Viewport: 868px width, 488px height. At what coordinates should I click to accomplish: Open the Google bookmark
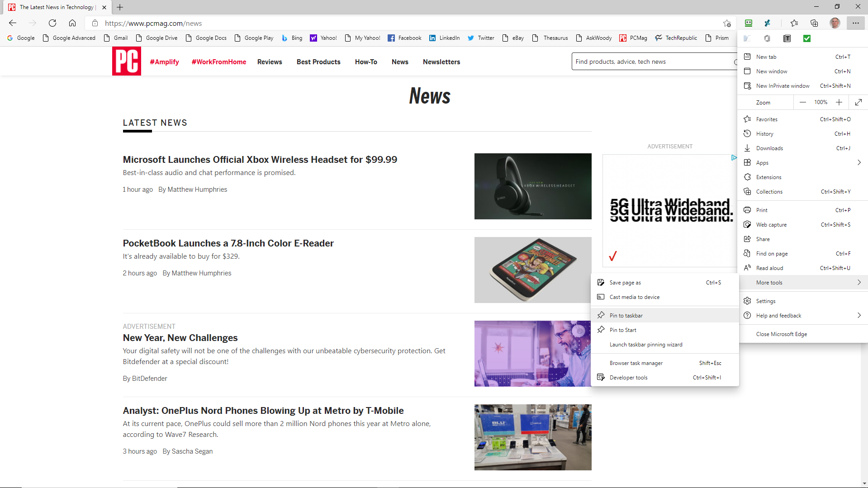coord(21,38)
